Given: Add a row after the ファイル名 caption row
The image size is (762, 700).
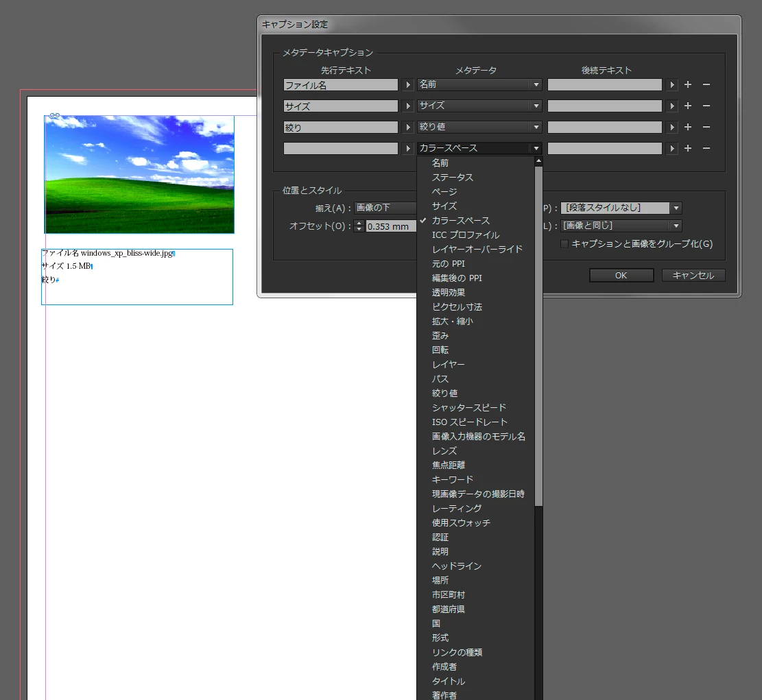Looking at the screenshot, I should pos(688,84).
